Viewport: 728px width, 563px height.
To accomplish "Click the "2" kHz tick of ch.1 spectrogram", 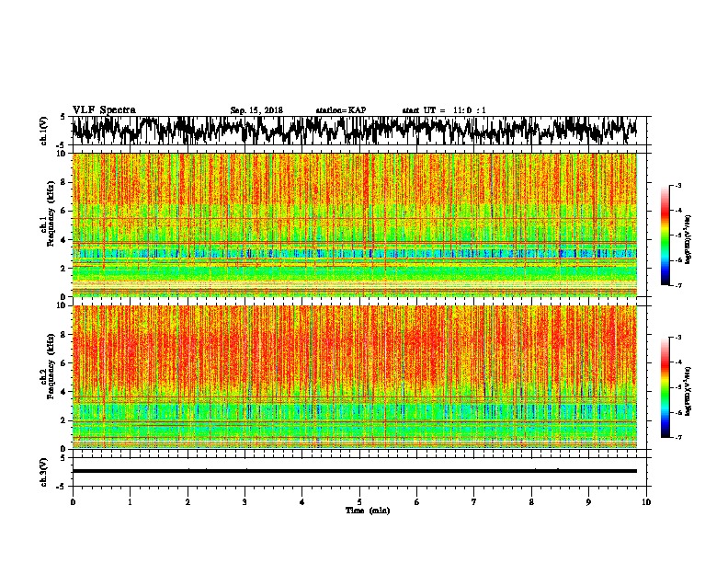I will point(65,269).
